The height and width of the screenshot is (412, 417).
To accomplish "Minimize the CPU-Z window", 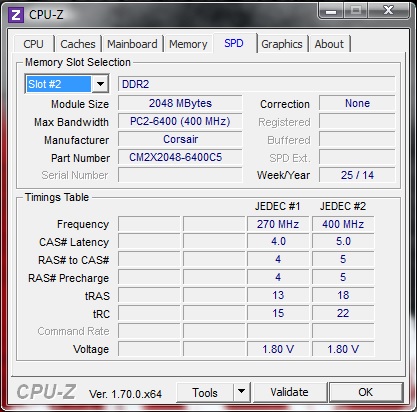I will tap(331, 11).
